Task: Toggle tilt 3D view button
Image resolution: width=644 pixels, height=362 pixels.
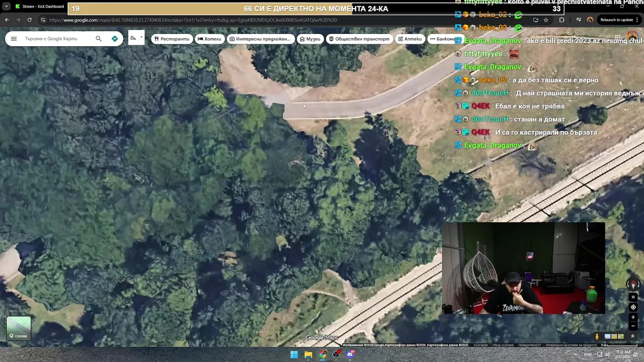Action: [633, 297]
